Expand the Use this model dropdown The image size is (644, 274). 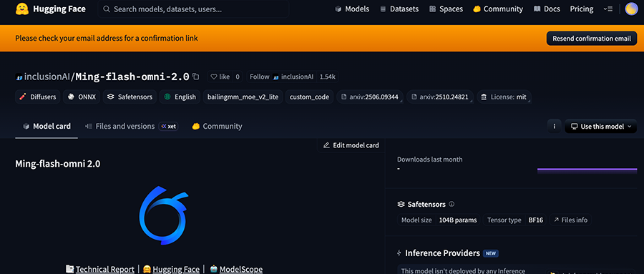[x=601, y=127]
